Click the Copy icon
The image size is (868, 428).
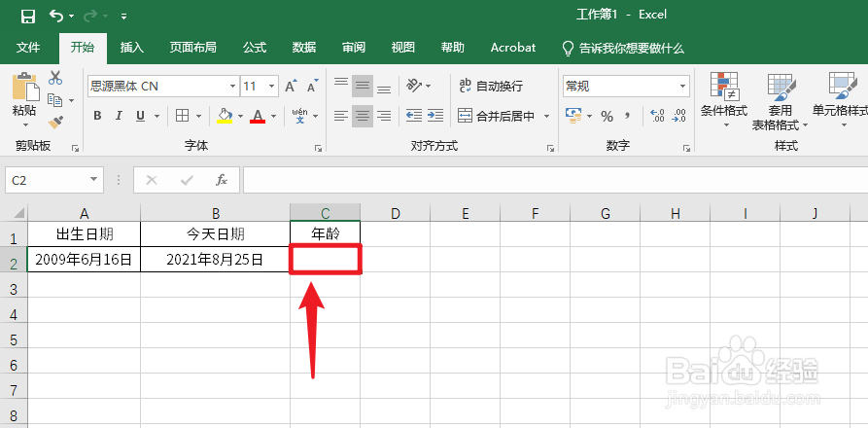(54, 100)
